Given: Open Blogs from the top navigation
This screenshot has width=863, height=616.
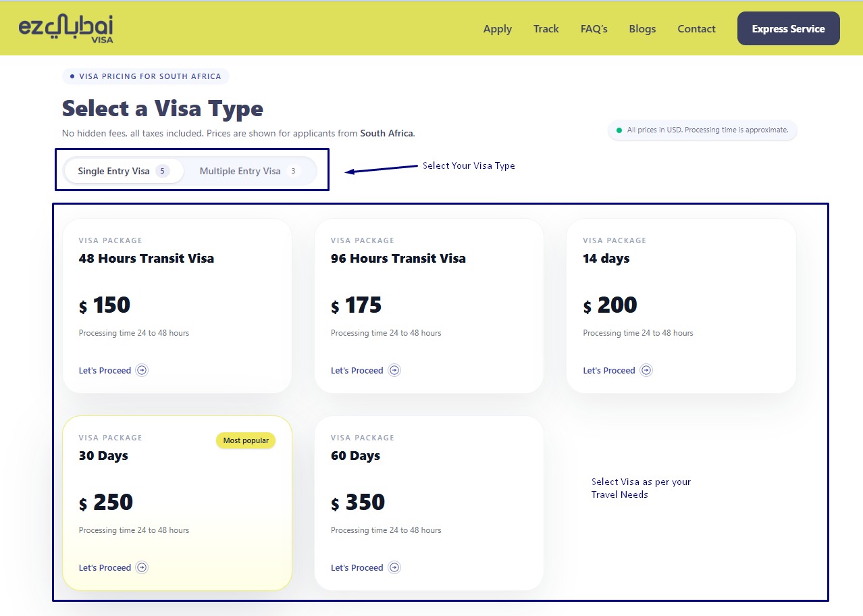Looking at the screenshot, I should point(642,29).
